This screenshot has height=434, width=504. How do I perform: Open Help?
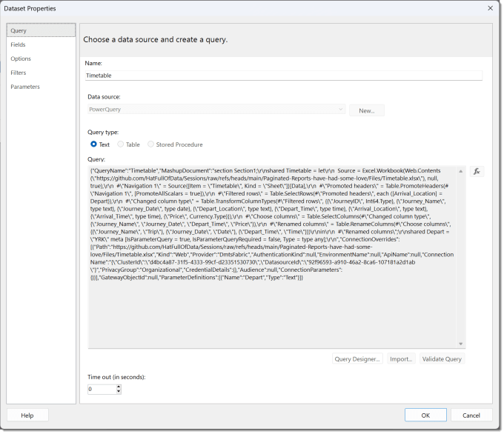pyautogui.click(x=27, y=415)
